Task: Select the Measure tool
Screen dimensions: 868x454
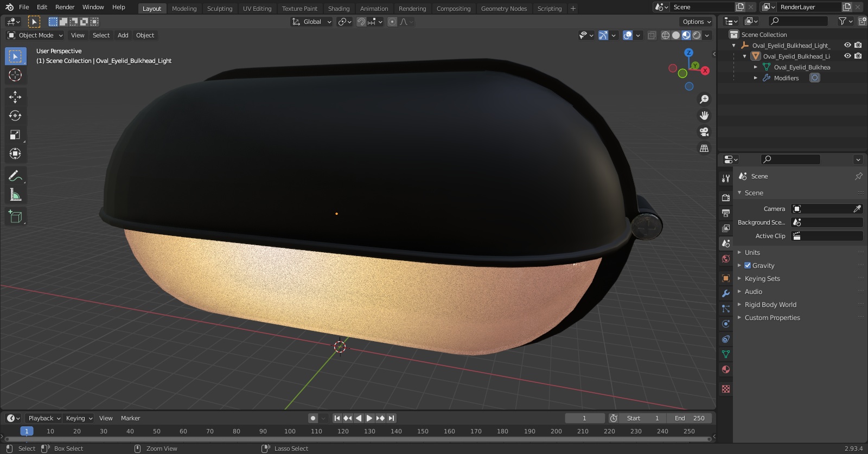Action: tap(15, 195)
